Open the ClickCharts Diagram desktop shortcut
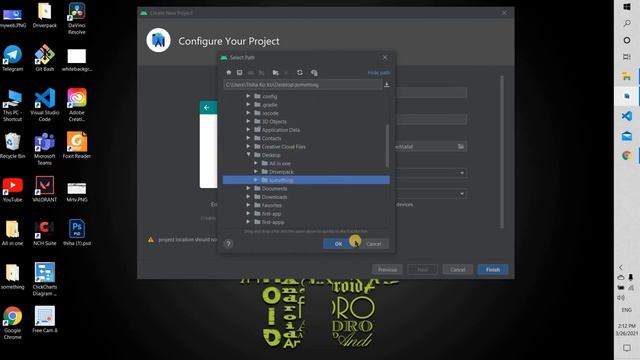The height and width of the screenshot is (360, 640). (x=44, y=279)
